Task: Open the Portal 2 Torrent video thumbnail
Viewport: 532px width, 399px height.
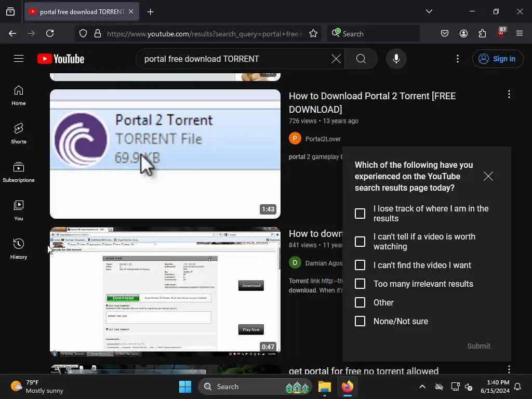Action: tap(165, 154)
